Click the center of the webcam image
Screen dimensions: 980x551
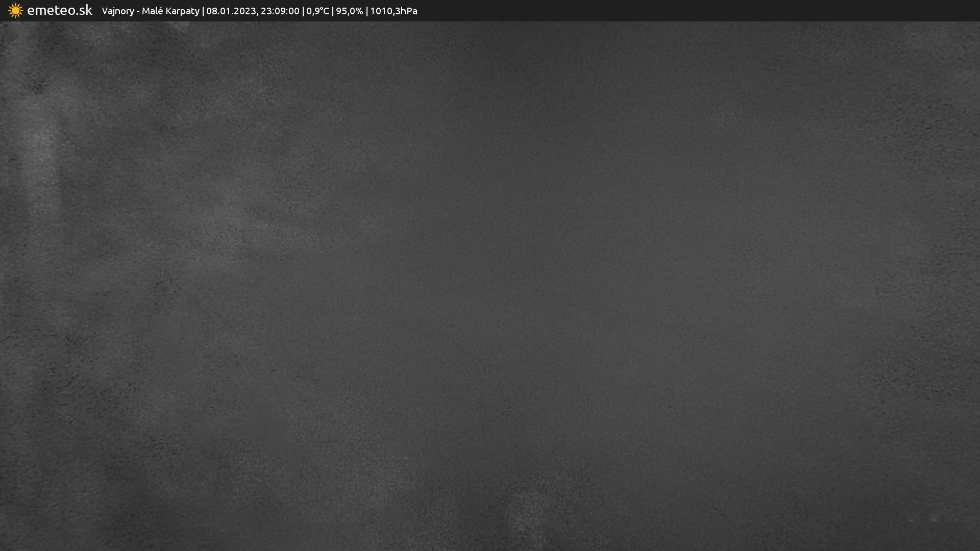pyautogui.click(x=490, y=286)
